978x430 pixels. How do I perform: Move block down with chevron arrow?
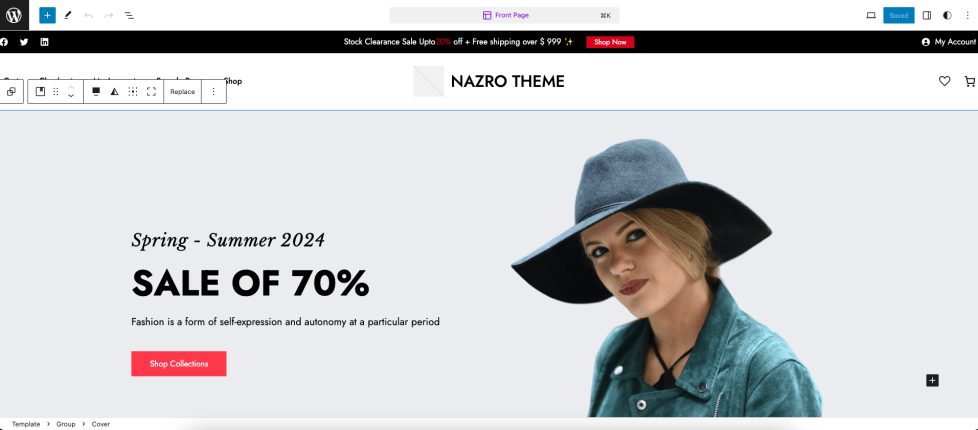(71, 96)
